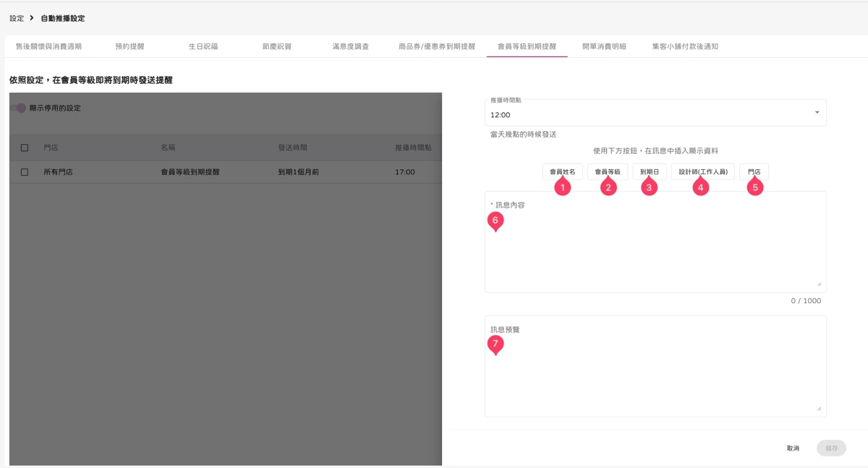Click the 發送時間 column header
Viewport: 868px width, 468px height.
(x=293, y=148)
